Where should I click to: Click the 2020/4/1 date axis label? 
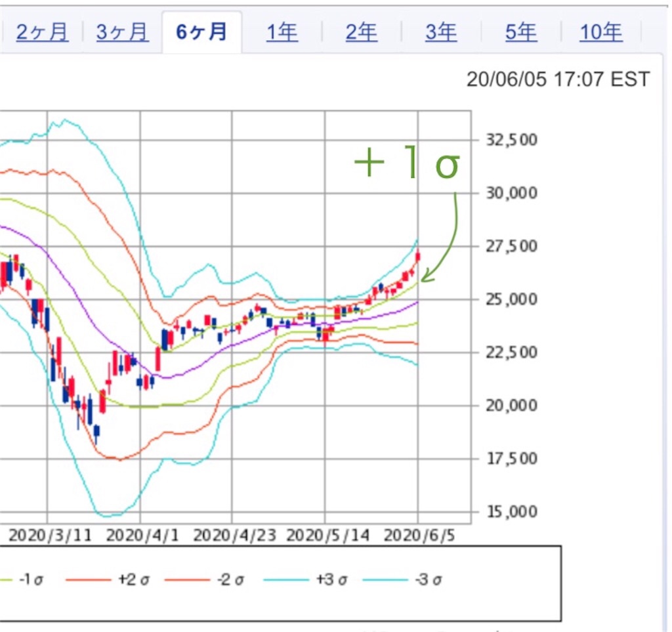[142, 535]
